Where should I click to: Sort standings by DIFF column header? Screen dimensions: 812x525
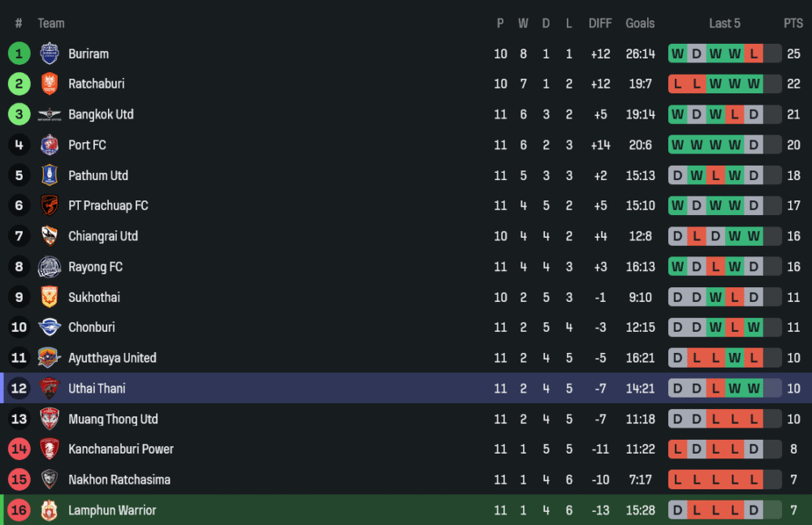pos(600,24)
